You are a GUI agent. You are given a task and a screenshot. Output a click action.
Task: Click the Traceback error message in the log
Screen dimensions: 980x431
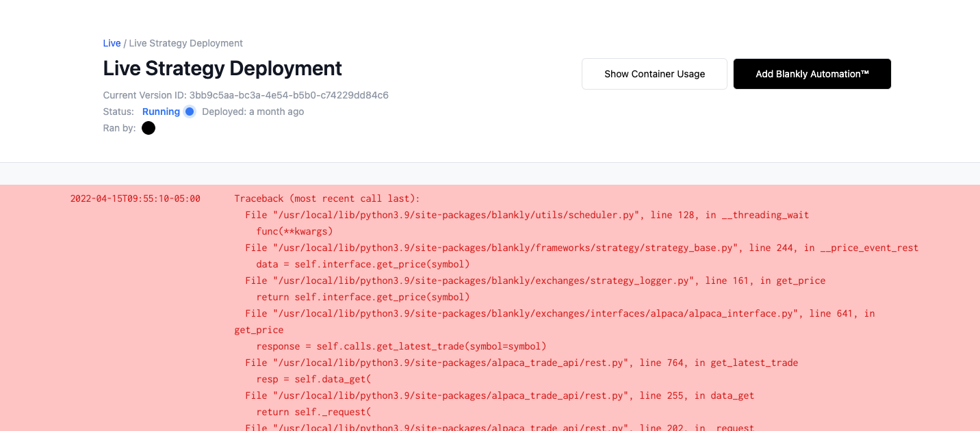point(326,198)
